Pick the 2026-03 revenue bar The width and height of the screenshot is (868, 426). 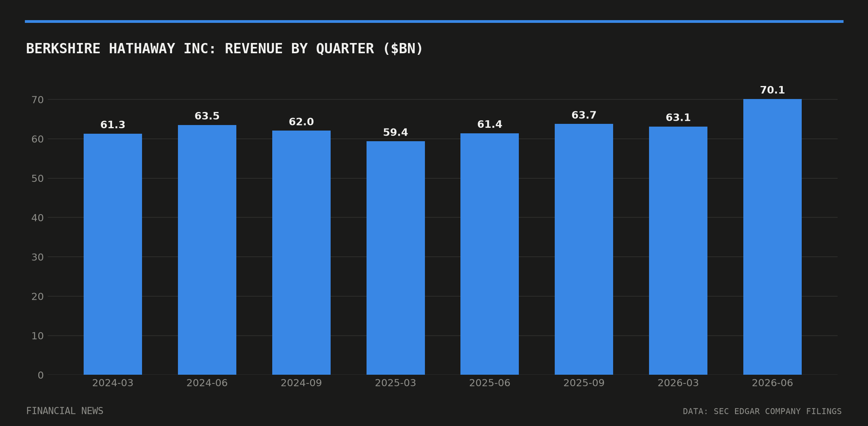(678, 251)
